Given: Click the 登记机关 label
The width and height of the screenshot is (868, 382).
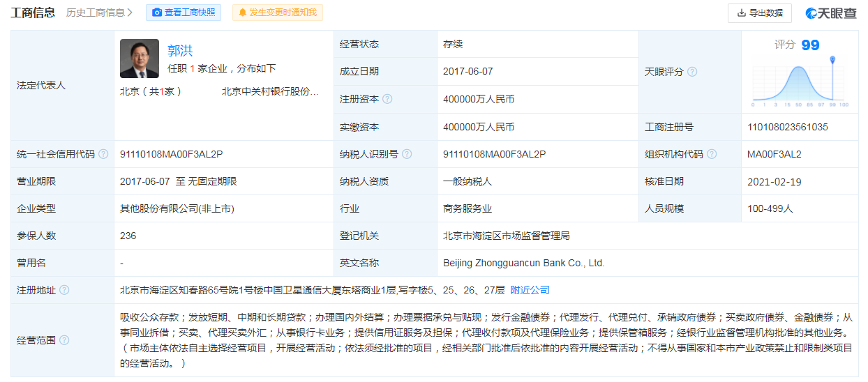Looking at the screenshot, I should coord(359,236).
